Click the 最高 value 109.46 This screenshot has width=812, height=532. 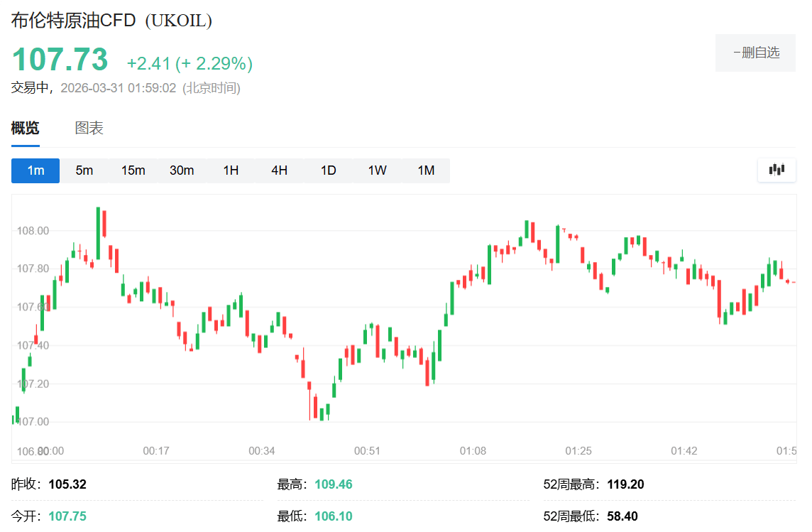(x=334, y=484)
